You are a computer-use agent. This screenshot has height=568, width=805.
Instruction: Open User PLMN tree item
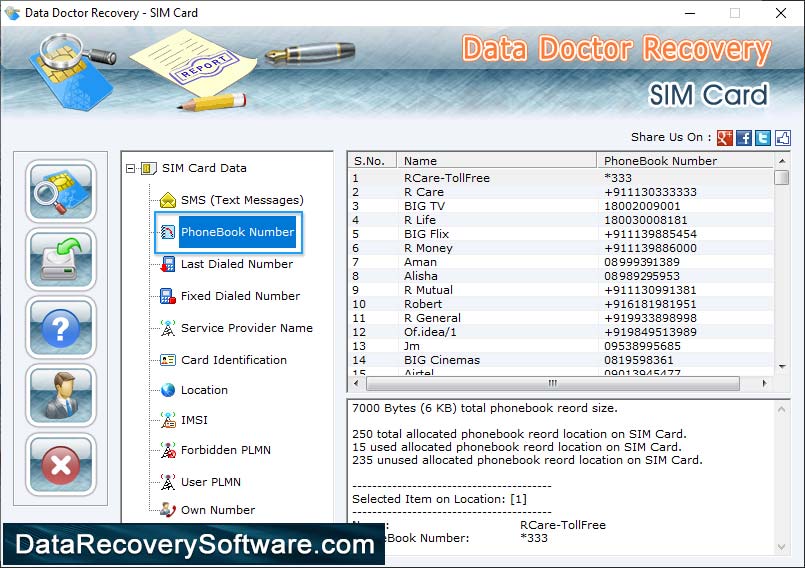[210, 482]
